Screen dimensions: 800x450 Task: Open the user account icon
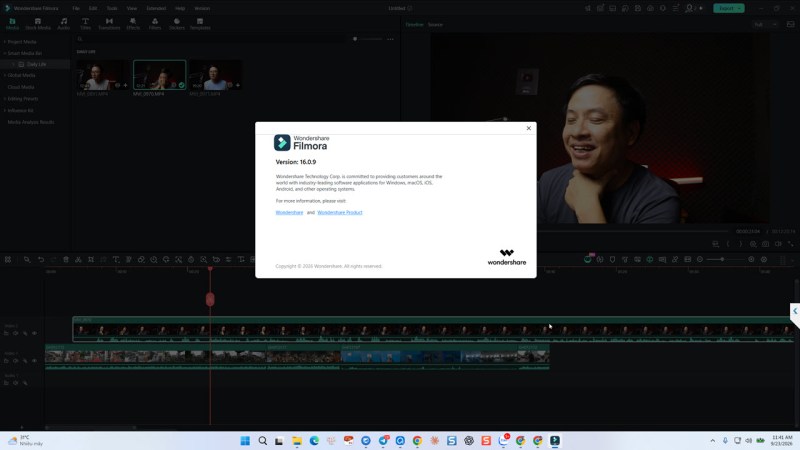(690, 8)
